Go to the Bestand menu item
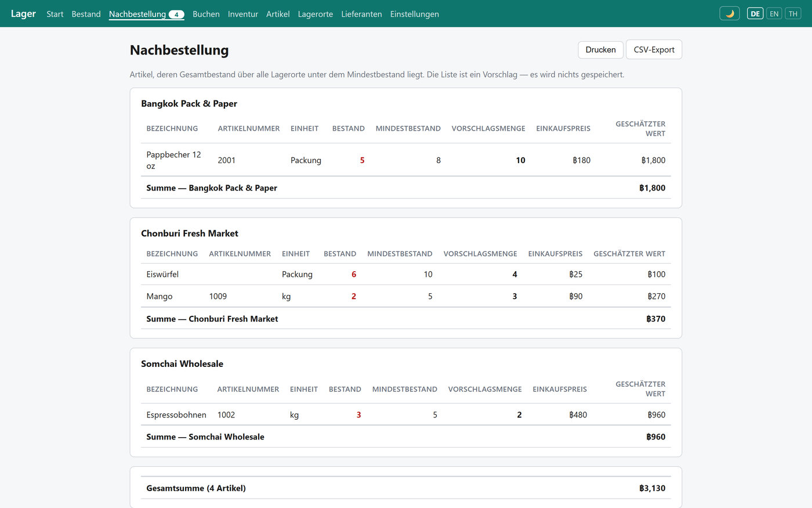The image size is (812, 508). 86,14
